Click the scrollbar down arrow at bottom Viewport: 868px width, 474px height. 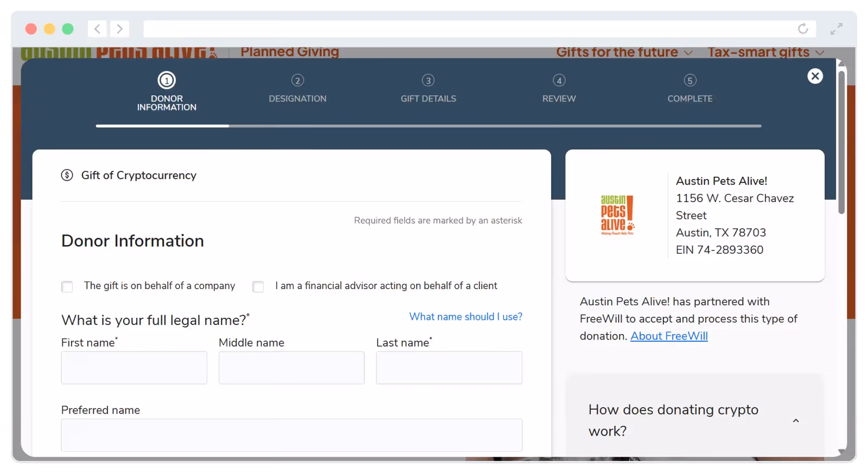coord(841,451)
